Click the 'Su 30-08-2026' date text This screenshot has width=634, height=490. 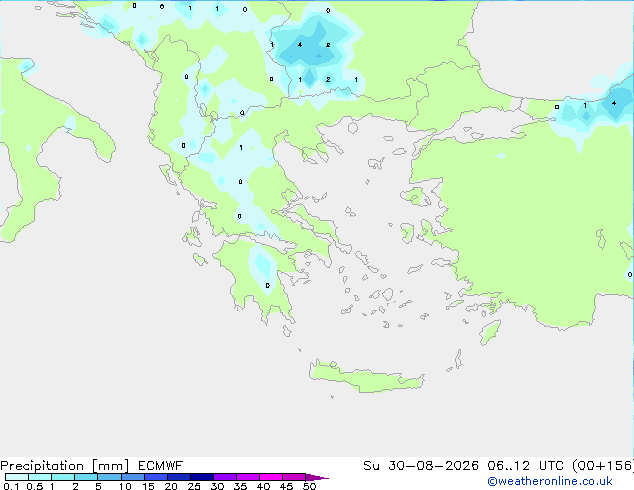(x=421, y=465)
